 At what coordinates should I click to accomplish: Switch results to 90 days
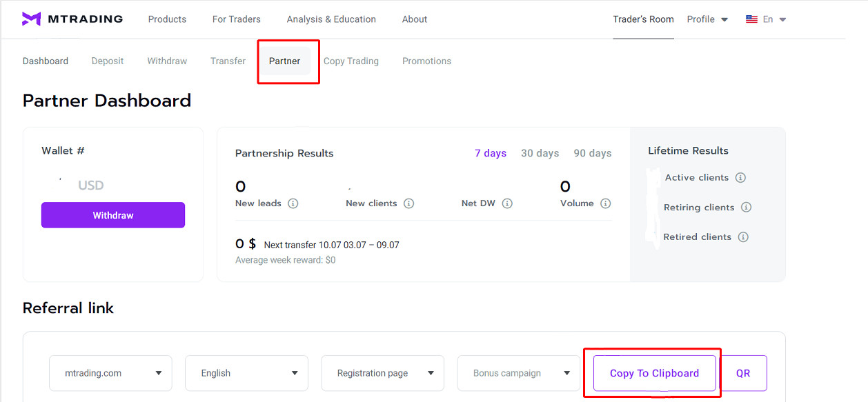pos(593,153)
